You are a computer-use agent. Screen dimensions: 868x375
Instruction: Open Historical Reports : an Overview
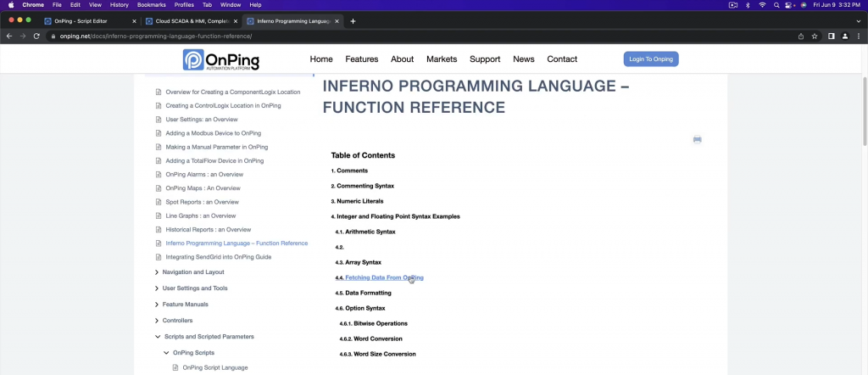tap(209, 229)
